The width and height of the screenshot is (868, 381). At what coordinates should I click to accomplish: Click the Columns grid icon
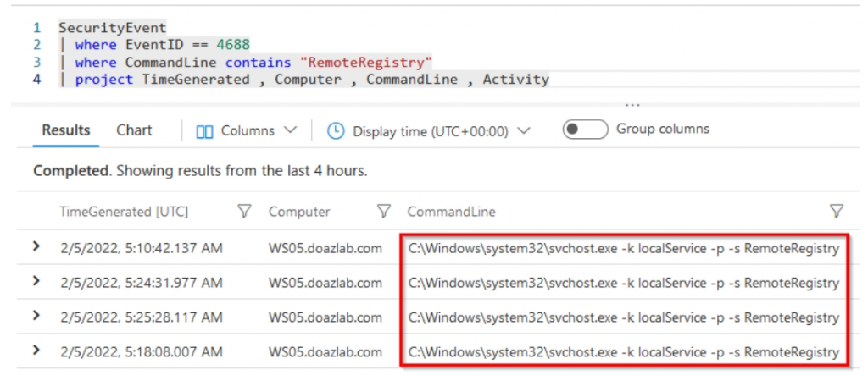[x=204, y=131]
